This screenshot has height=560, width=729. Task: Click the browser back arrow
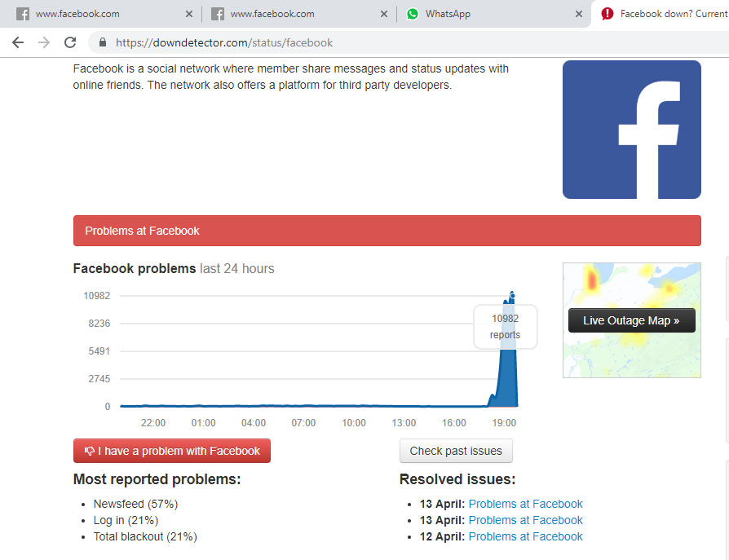click(x=18, y=42)
